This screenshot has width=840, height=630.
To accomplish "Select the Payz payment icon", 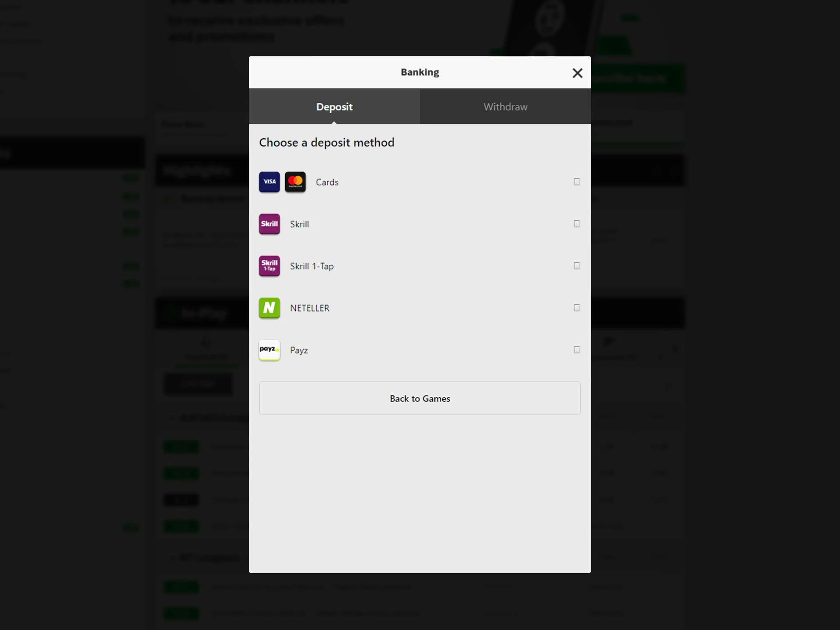I will [x=269, y=350].
